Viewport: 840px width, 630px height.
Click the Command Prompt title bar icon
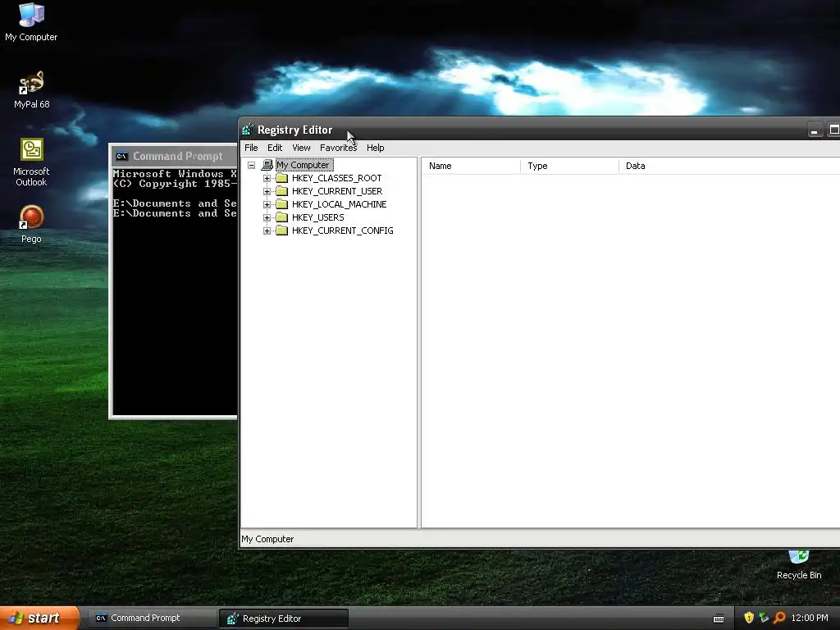click(x=121, y=157)
